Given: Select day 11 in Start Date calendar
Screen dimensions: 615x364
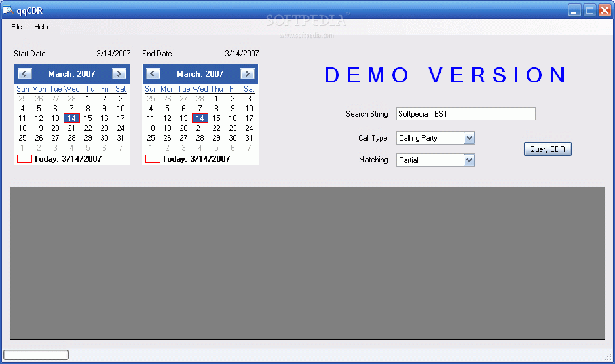Looking at the screenshot, I should (x=22, y=118).
